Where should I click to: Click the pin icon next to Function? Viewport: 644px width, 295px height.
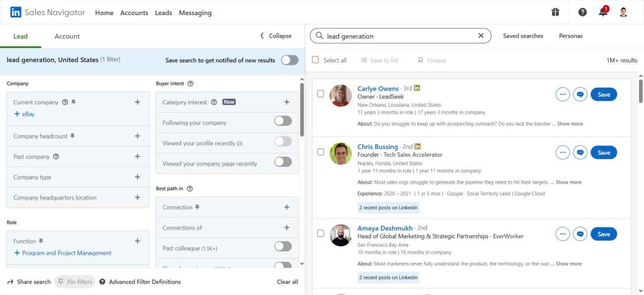coord(41,241)
